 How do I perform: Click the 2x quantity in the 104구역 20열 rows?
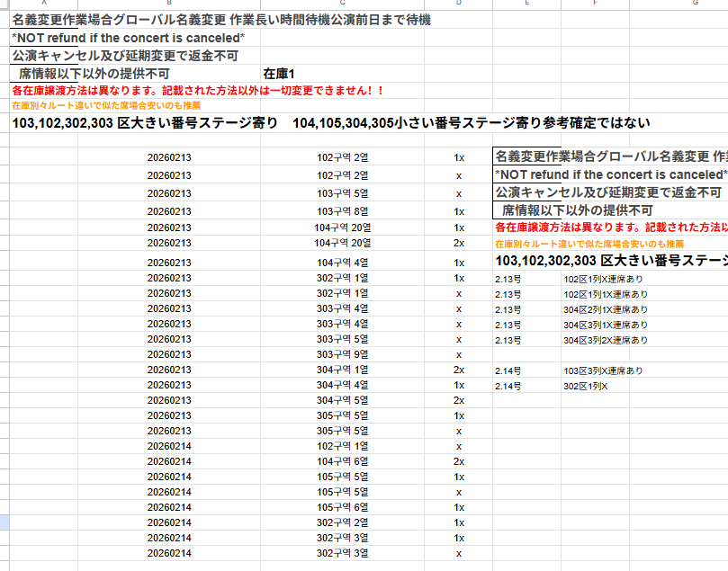459,243
